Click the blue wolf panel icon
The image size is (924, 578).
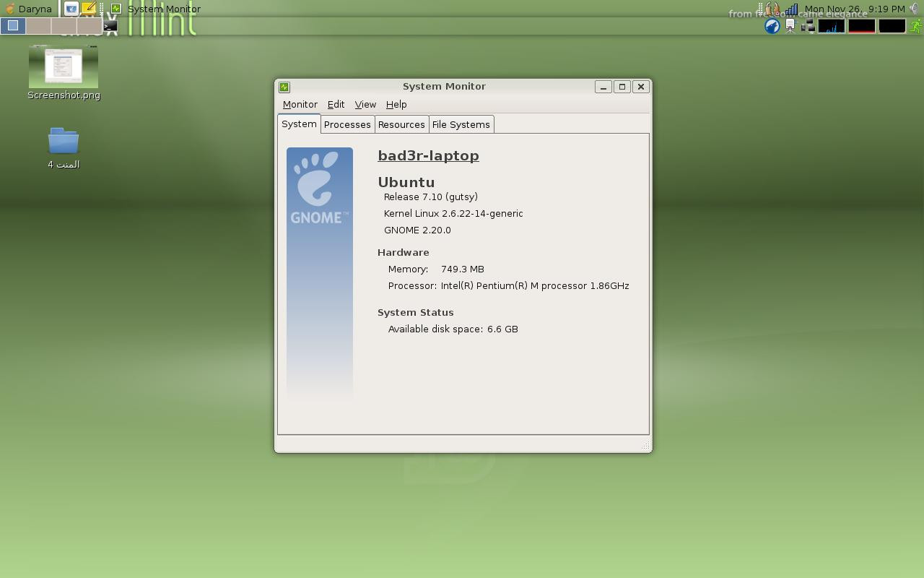(x=772, y=26)
